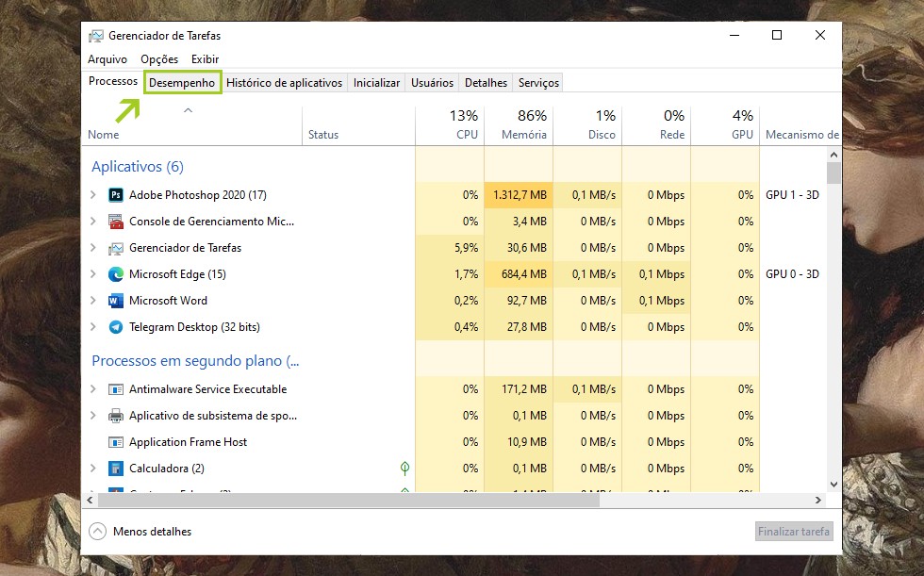Click the Calculadora app icon
The image size is (924, 576).
click(116, 469)
